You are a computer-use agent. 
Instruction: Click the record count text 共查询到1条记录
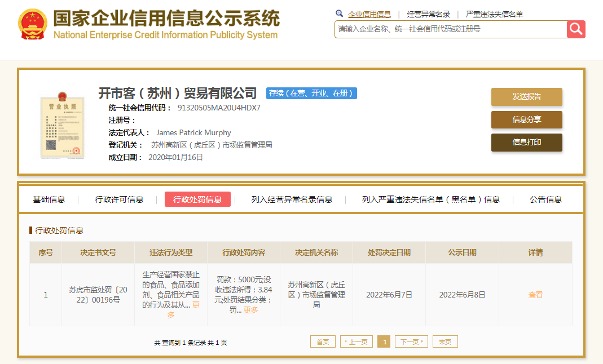coord(180,343)
